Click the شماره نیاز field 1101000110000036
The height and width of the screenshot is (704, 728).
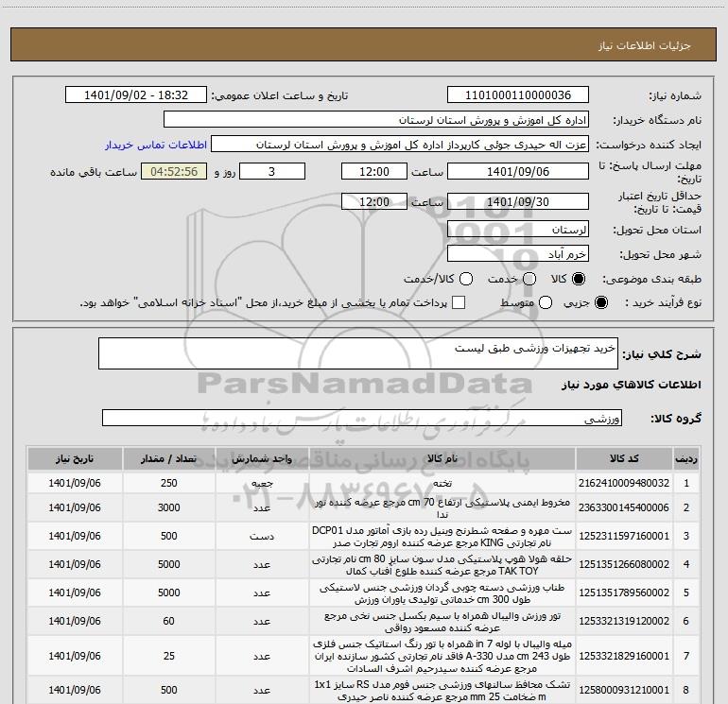coord(518,95)
